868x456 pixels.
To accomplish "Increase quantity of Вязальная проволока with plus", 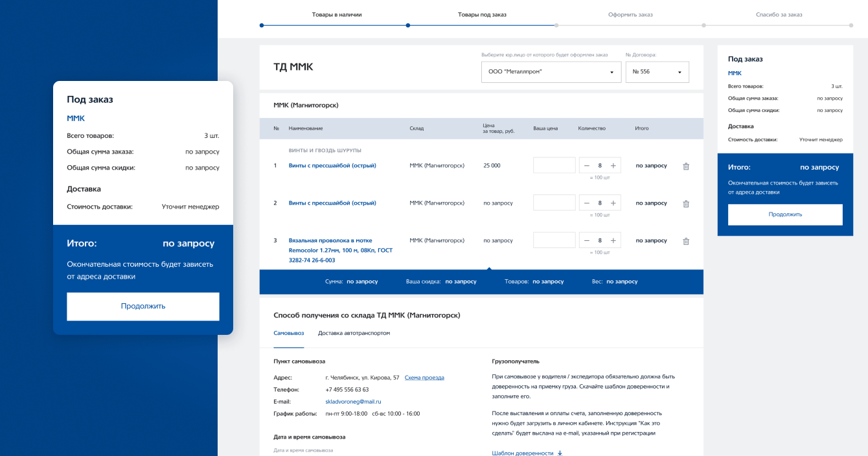I will click(613, 241).
